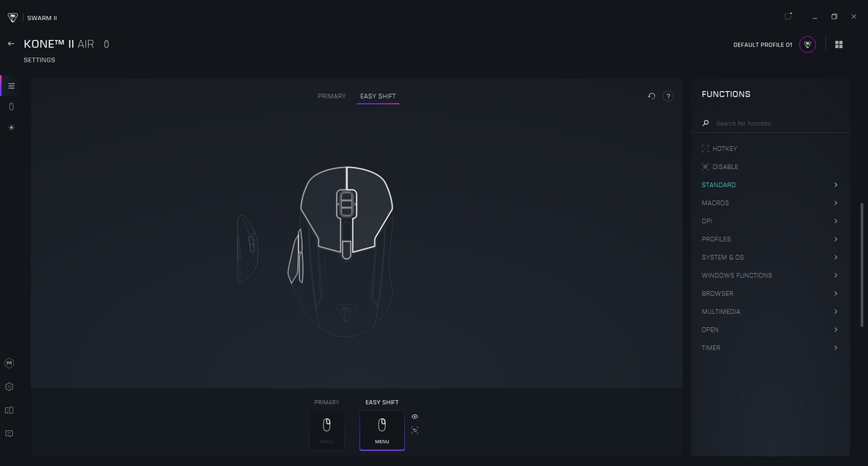
Task: Expand the DPI function category
Action: coord(769,221)
